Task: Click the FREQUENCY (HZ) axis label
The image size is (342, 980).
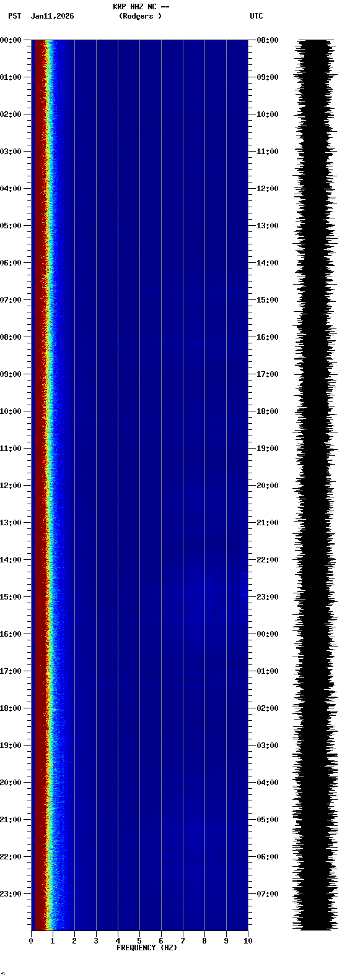Action: [x=147, y=948]
